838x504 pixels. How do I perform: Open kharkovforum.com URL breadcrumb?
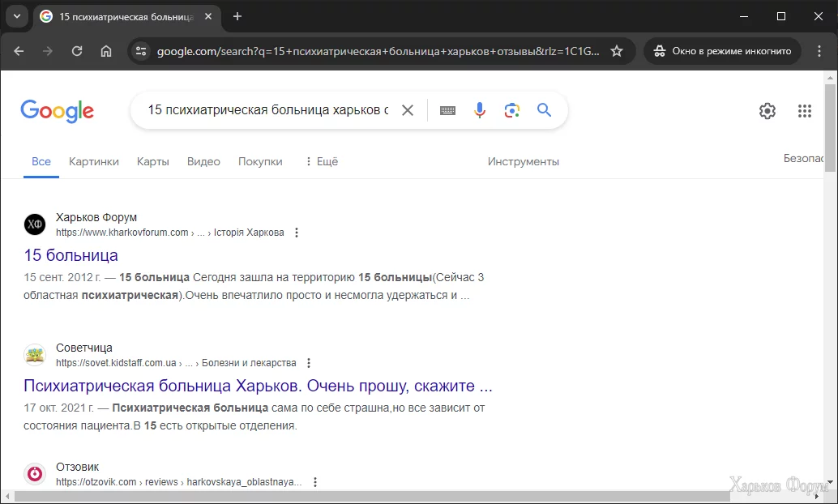pos(170,233)
